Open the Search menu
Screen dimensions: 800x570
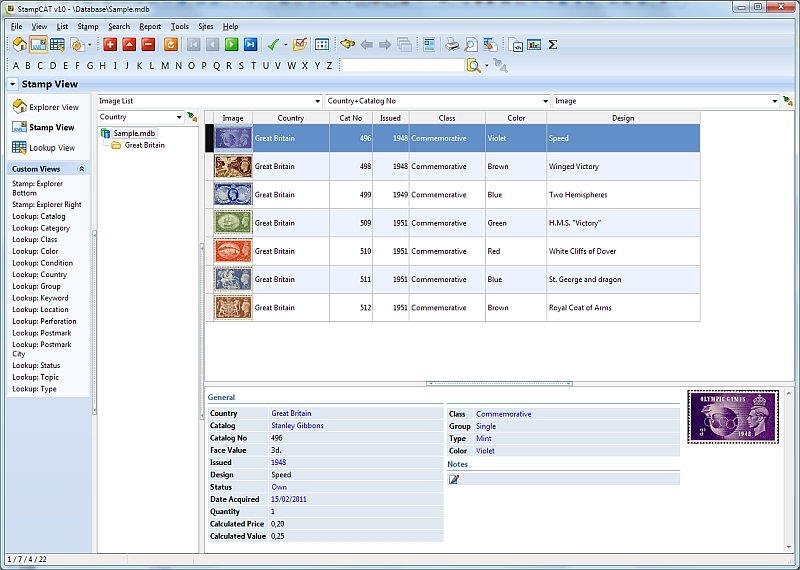coord(119,27)
